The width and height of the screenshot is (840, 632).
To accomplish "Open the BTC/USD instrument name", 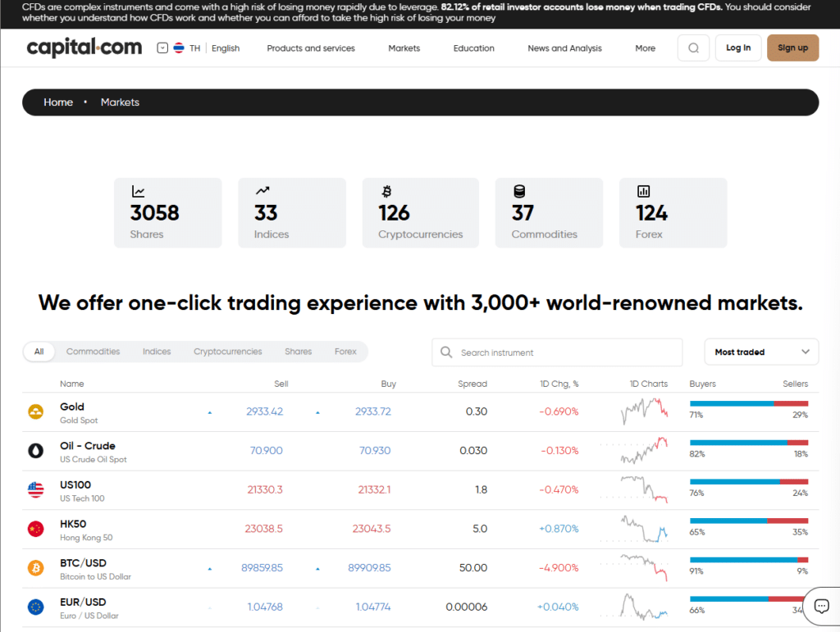I will [84, 563].
